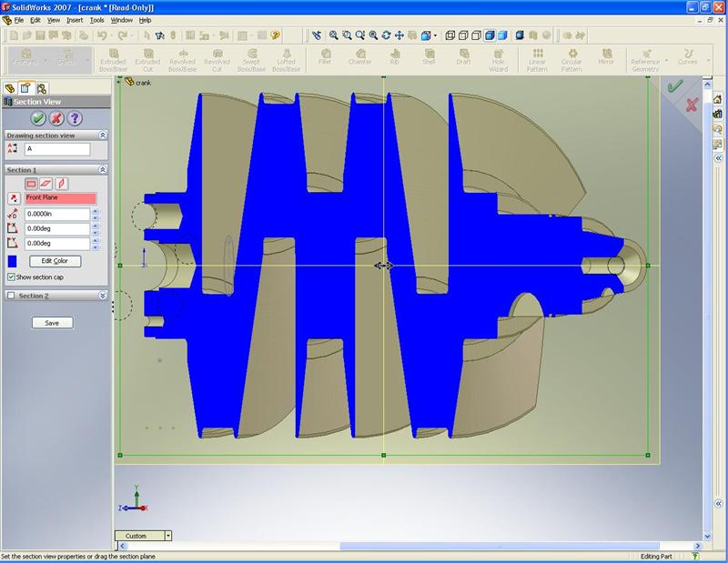Uncheck Show section cap checkbox

[x=12, y=276]
